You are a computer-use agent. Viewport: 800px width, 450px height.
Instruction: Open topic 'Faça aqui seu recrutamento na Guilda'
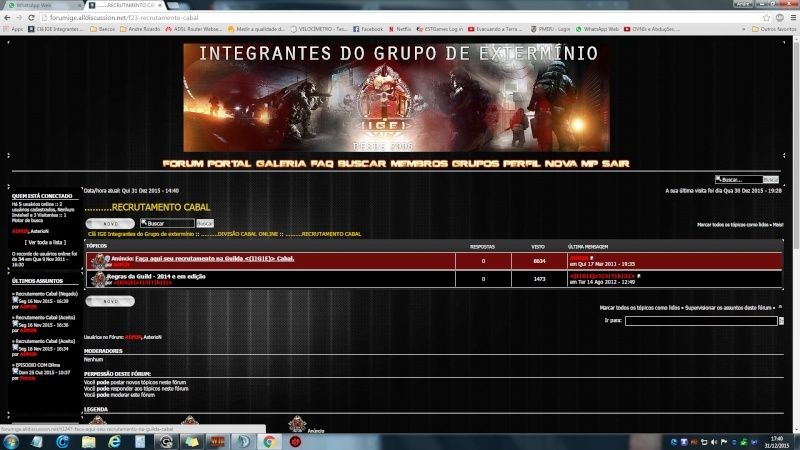(214, 259)
